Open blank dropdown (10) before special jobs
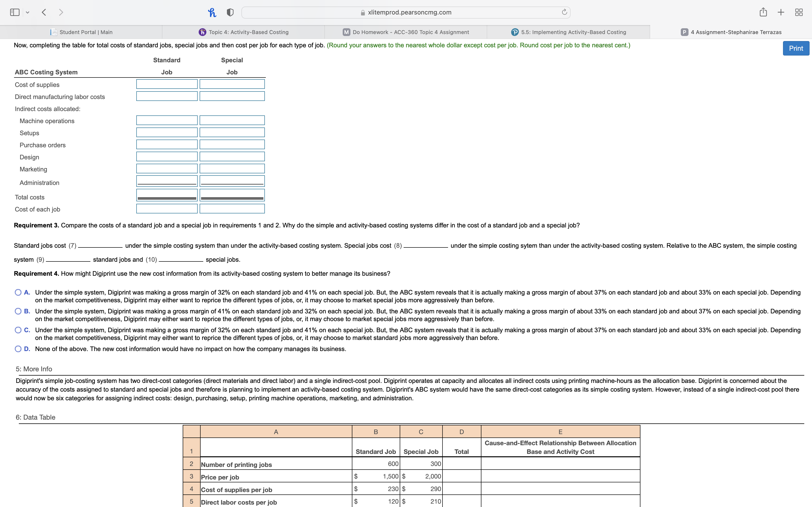This screenshot has width=812, height=507. [x=181, y=260]
